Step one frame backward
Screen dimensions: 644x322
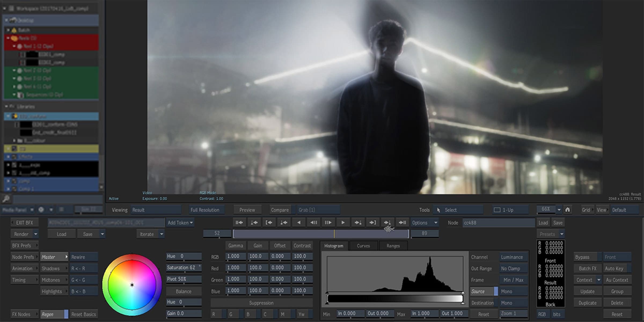pyautogui.click(x=313, y=222)
